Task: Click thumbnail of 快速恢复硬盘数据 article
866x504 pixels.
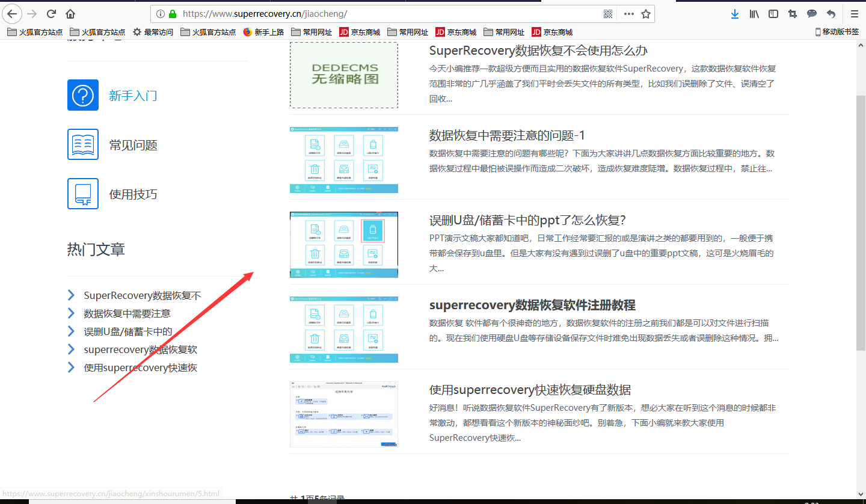Action: click(344, 414)
